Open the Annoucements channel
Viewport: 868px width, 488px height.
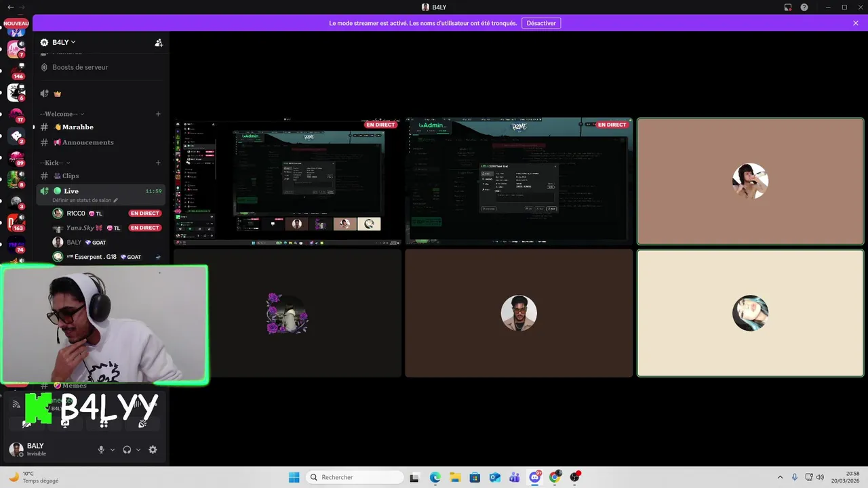point(87,142)
